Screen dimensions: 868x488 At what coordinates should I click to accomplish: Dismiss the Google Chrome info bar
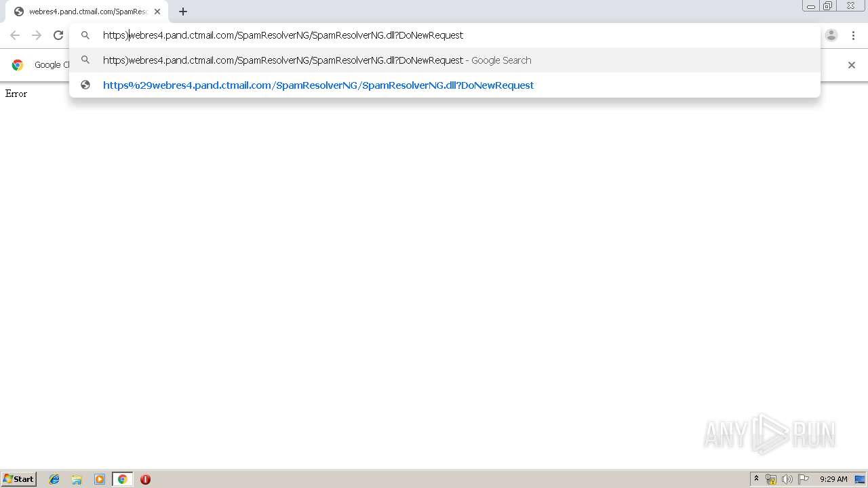point(852,65)
